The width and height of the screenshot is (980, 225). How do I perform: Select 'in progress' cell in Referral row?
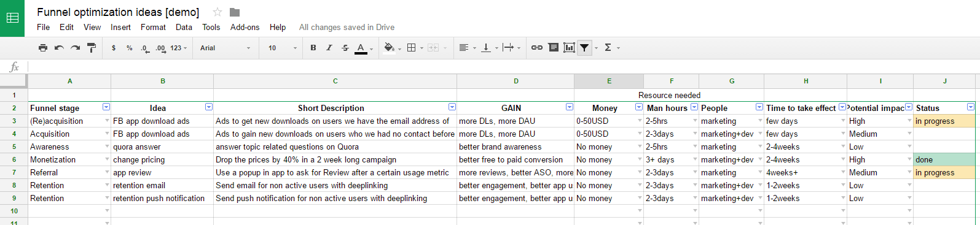click(944, 172)
